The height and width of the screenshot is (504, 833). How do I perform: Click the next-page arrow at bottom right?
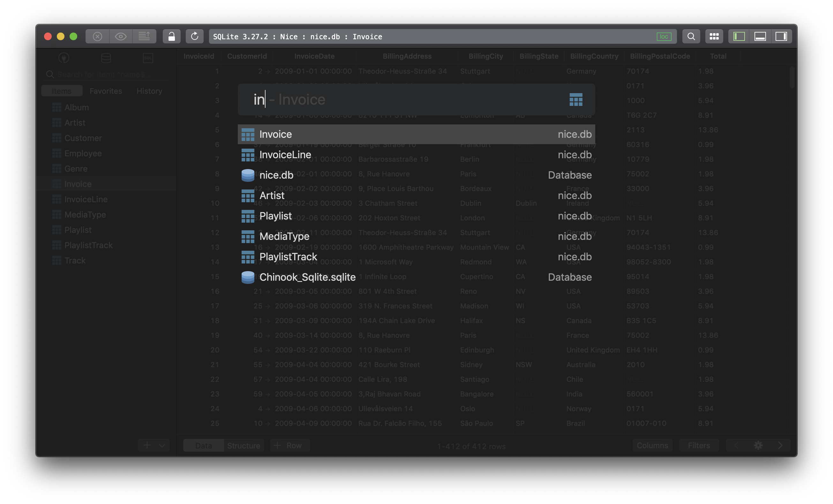click(x=781, y=445)
